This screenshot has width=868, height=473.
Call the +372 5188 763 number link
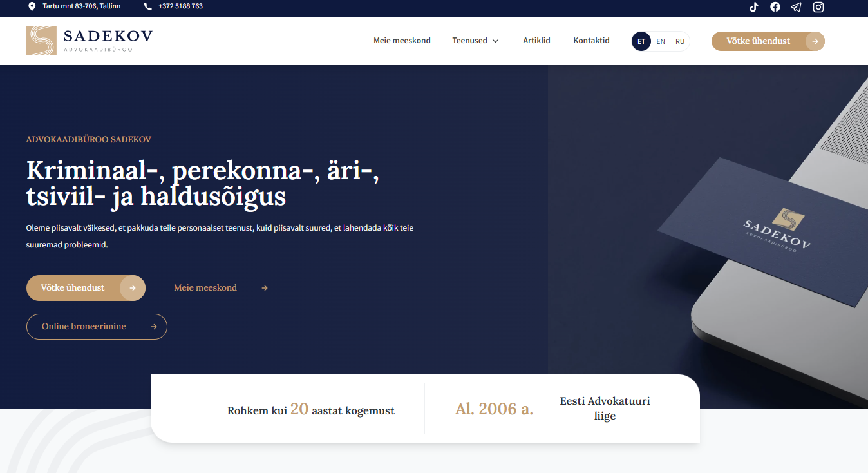coord(180,6)
